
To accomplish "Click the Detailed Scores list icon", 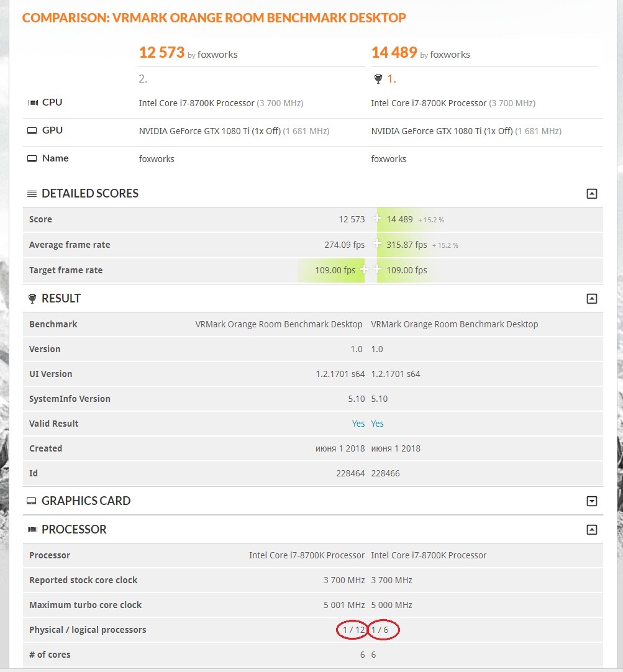I will point(32,194).
